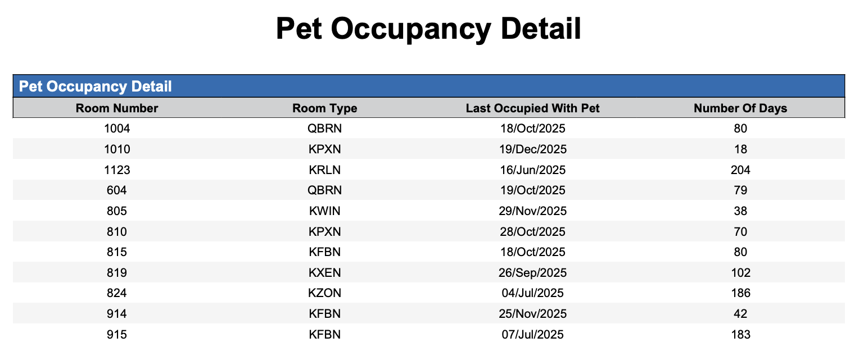
Task: Select room number 1004 cell
Action: 117,129
